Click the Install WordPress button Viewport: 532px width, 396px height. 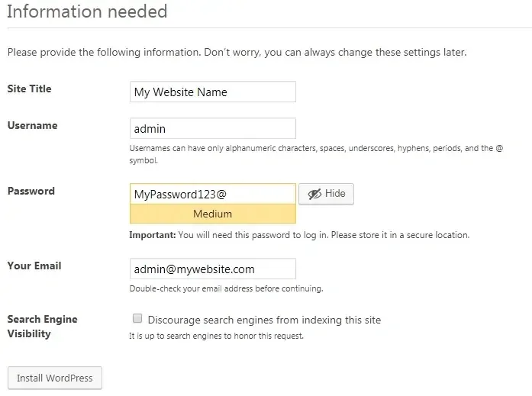[x=55, y=378]
